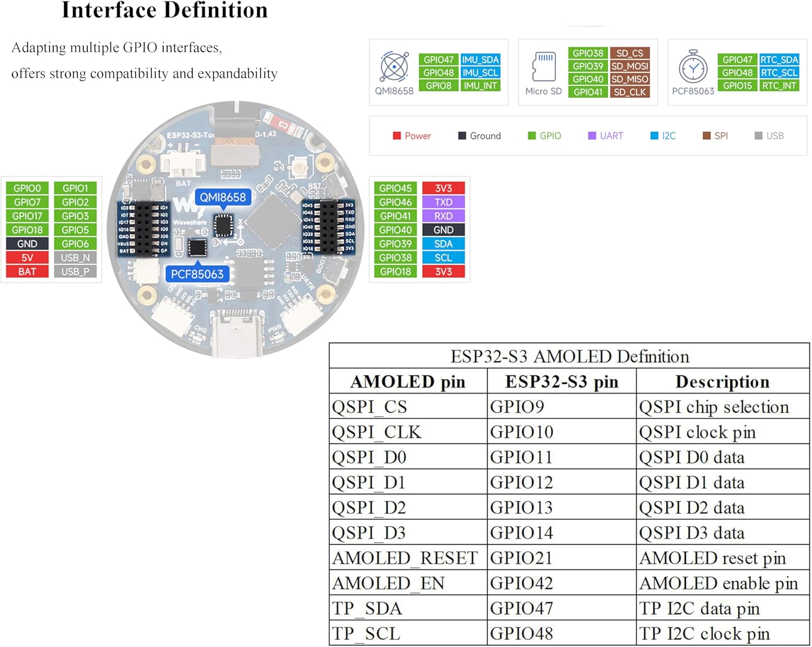Select the GPIO0 pin label
The width and height of the screenshot is (812, 647).
click(x=27, y=188)
